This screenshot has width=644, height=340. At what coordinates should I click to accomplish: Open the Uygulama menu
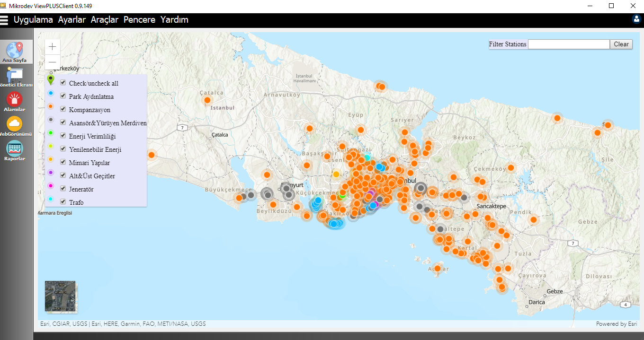(x=33, y=20)
